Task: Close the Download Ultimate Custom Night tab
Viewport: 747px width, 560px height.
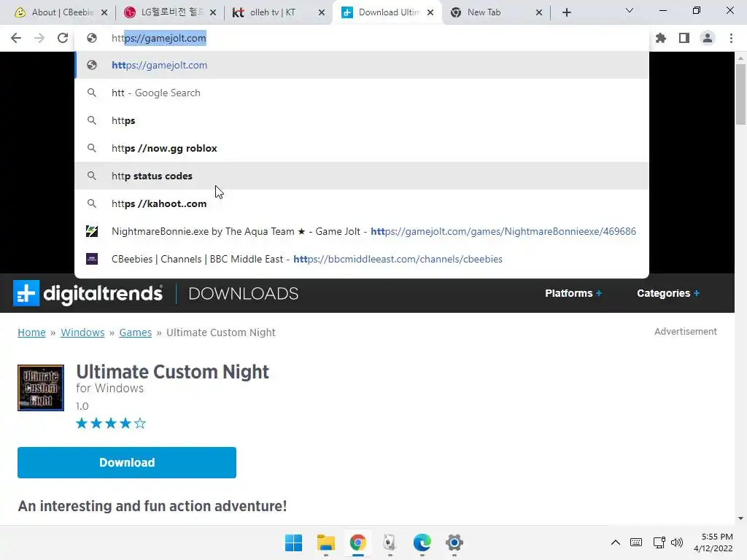Action: pyautogui.click(x=430, y=12)
